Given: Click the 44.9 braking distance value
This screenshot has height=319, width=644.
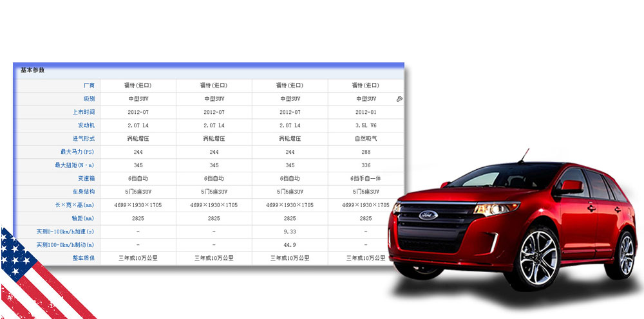Looking at the screenshot, I should (290, 244).
